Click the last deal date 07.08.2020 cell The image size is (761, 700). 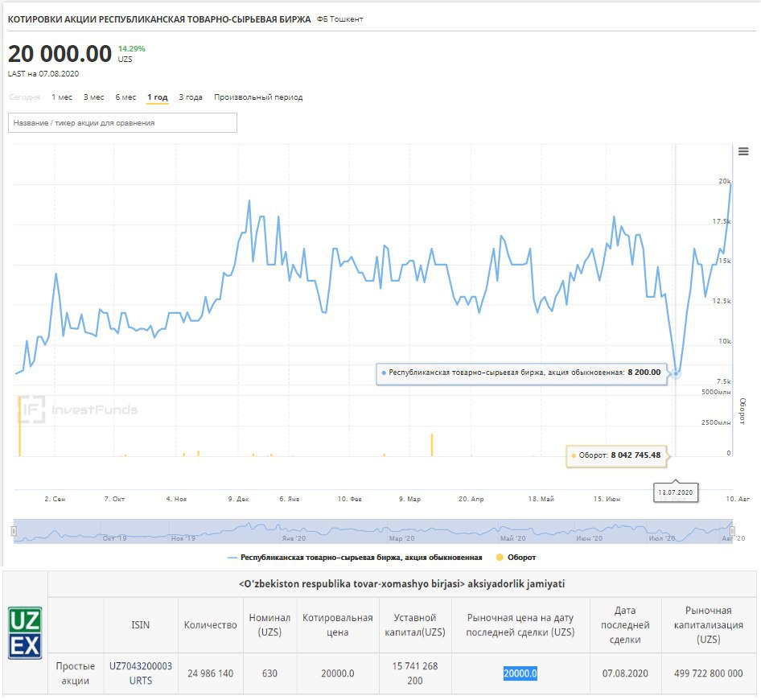625,673
